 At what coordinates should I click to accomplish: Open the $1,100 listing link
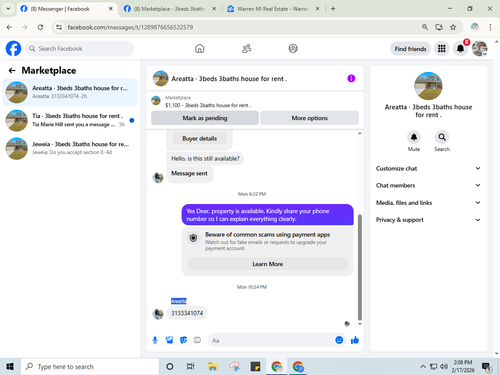(x=208, y=105)
